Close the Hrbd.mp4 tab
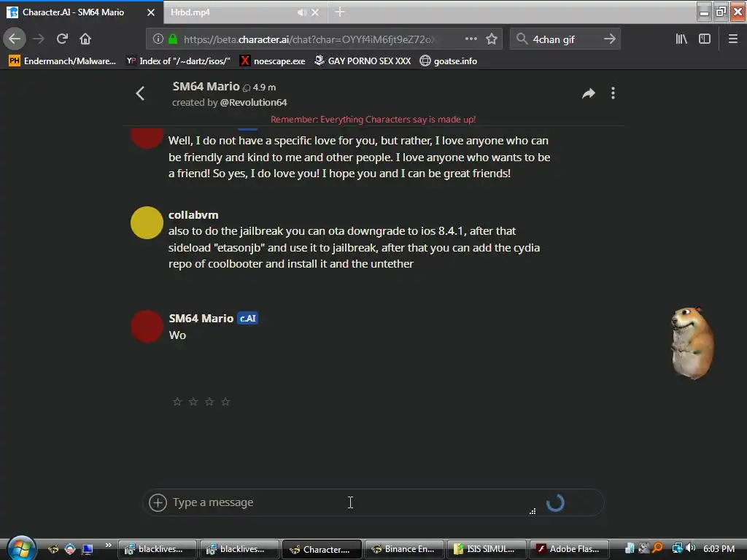Viewport: 747px width, 560px height. tap(315, 12)
